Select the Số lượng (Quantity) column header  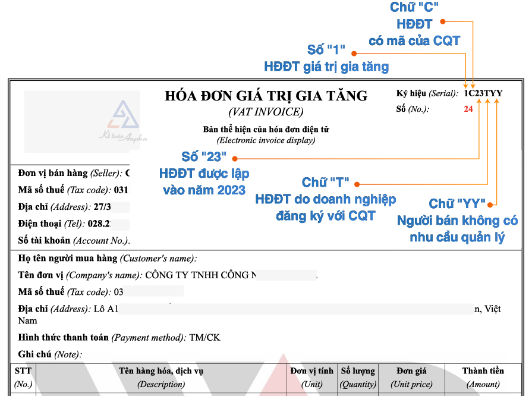tap(358, 378)
